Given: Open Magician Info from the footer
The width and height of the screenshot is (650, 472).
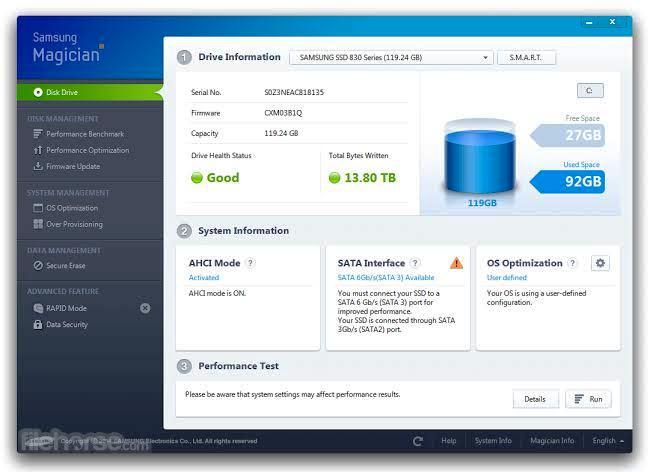Looking at the screenshot, I should (552, 441).
